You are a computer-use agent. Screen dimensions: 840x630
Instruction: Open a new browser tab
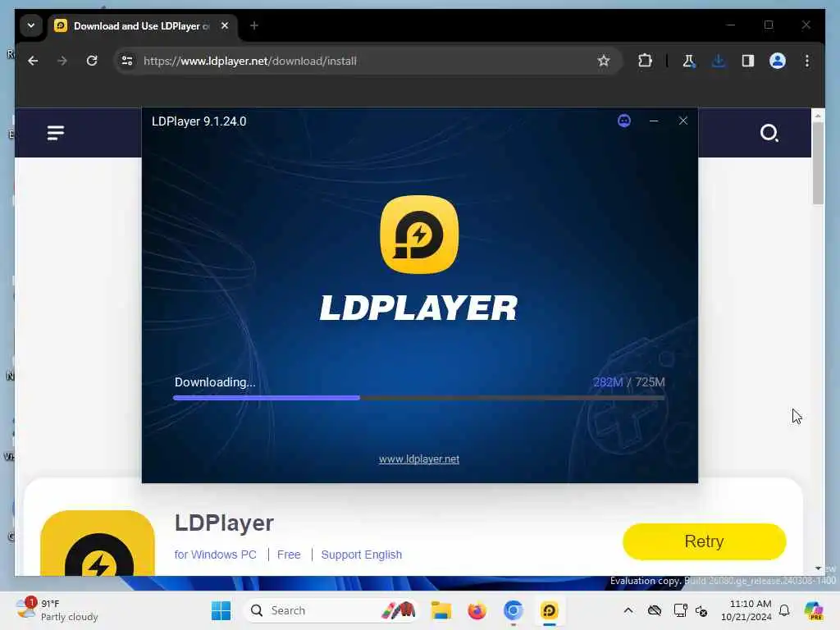pos(254,25)
